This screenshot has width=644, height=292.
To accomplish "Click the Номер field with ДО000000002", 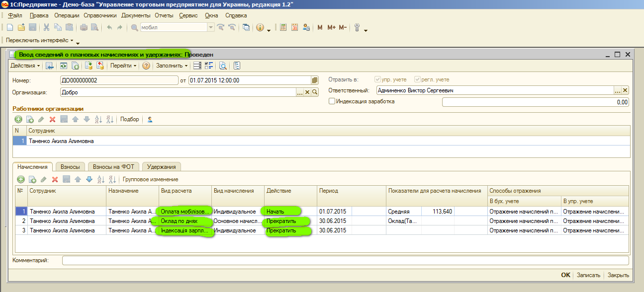I will (x=118, y=80).
